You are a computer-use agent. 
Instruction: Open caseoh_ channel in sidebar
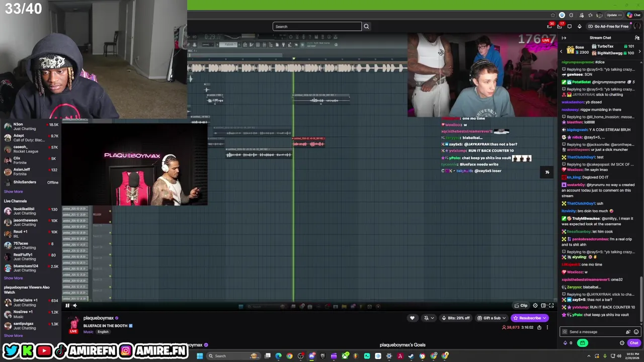31,149
